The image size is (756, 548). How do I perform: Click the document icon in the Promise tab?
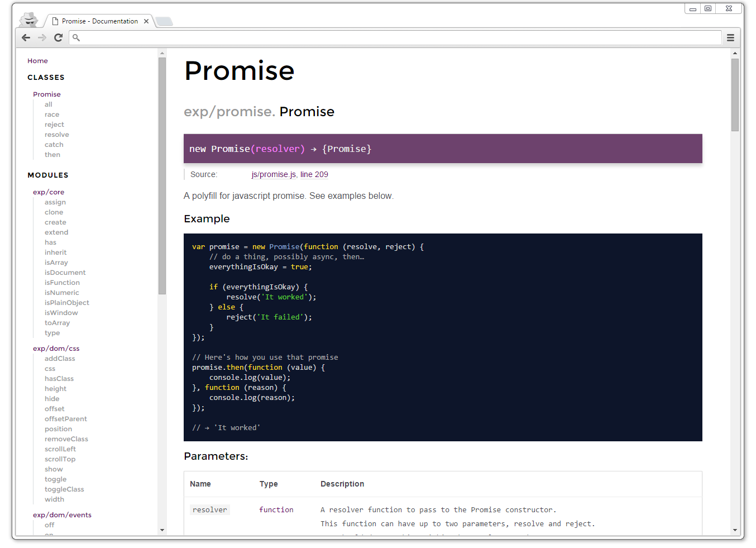pyautogui.click(x=54, y=21)
